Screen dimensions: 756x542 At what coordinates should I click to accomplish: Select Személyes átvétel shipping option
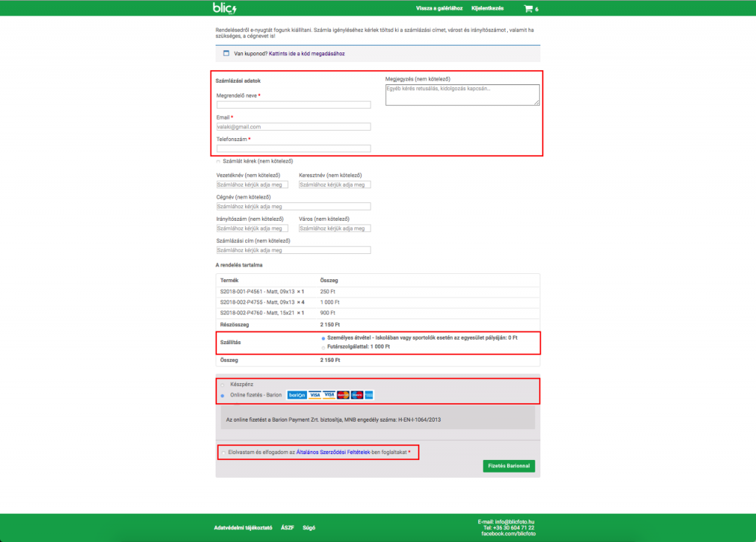tap(323, 338)
